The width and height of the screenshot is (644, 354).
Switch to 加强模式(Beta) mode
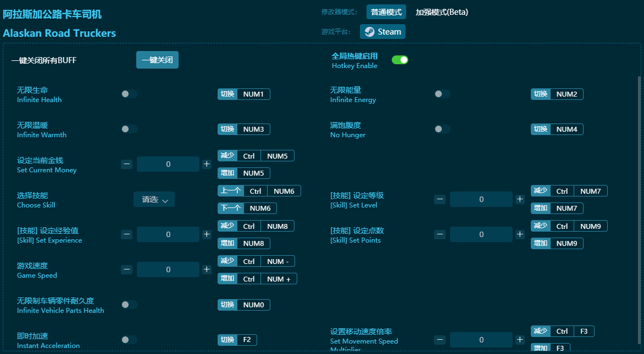[442, 12]
